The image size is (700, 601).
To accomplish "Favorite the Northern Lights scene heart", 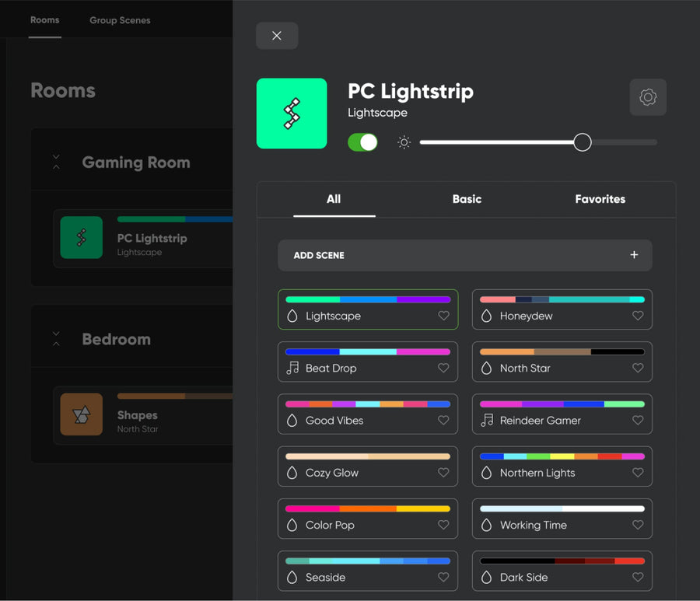I will [x=638, y=473].
